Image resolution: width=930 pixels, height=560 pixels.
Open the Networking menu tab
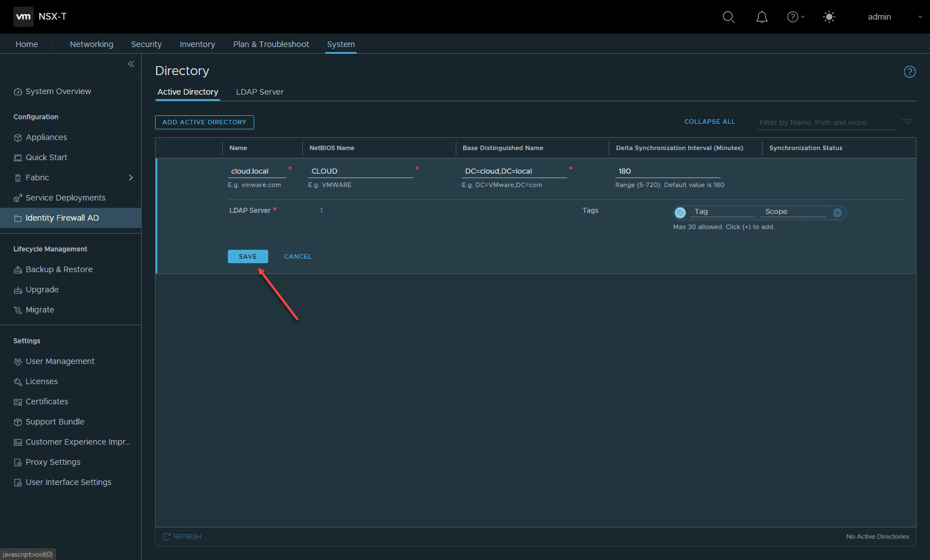pos(91,44)
